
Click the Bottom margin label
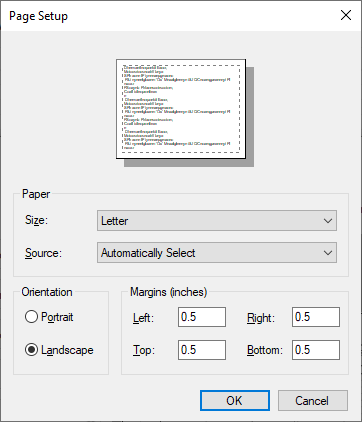pyautogui.click(x=265, y=350)
